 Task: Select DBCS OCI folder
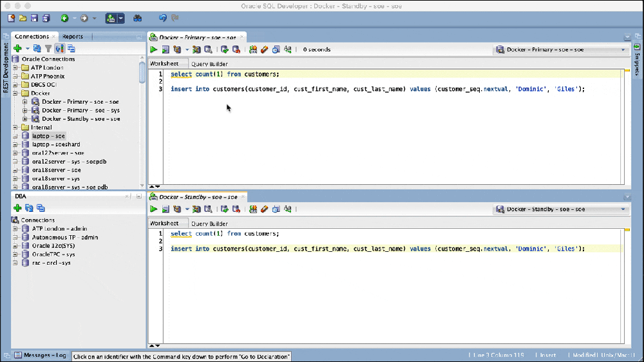tap(44, 85)
